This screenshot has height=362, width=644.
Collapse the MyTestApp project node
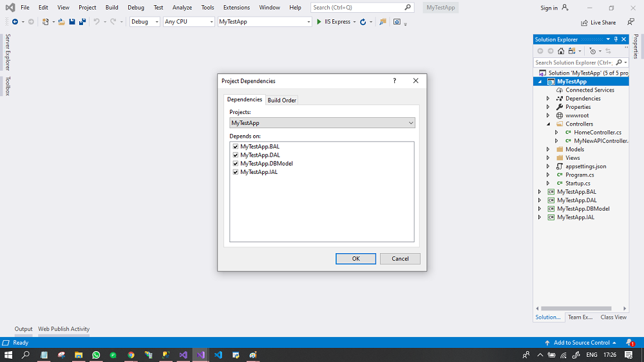tap(540, 82)
